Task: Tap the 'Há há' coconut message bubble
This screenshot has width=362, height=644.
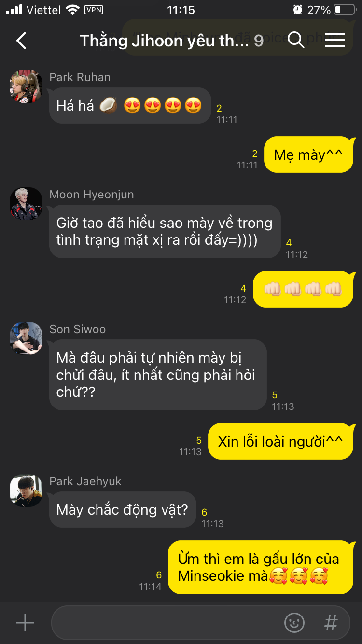Action: click(x=130, y=105)
